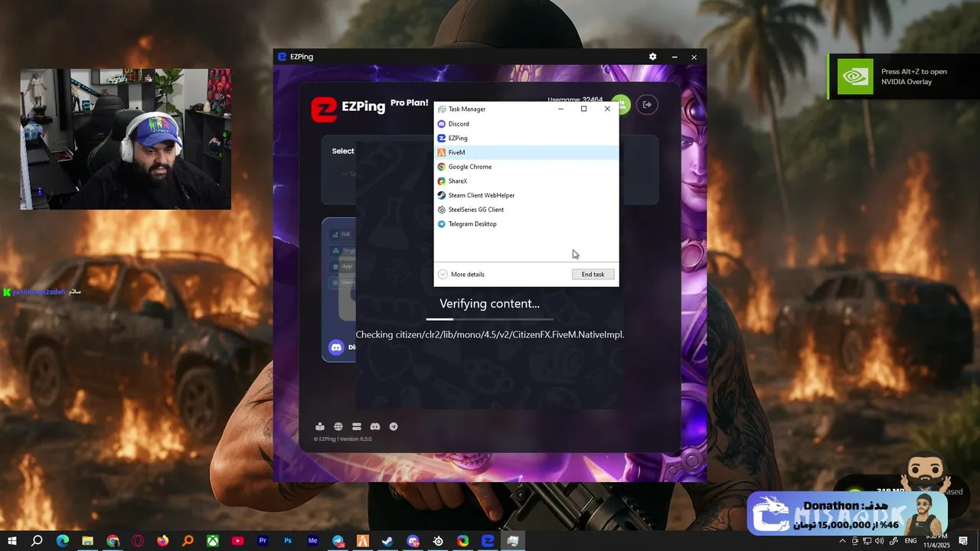Click the Discord card icon in EZPing
The image size is (980, 551).
tap(336, 347)
